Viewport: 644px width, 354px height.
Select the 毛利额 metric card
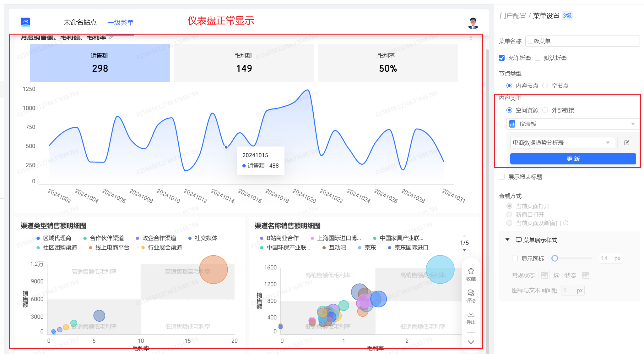[x=244, y=63]
